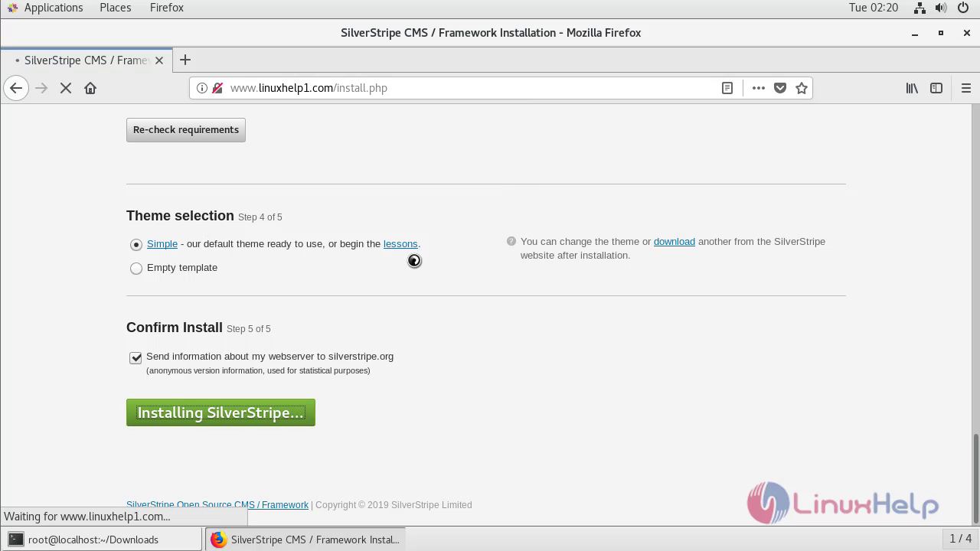This screenshot has width=980, height=551.
Task: Open the lessons link
Action: pyautogui.click(x=400, y=243)
